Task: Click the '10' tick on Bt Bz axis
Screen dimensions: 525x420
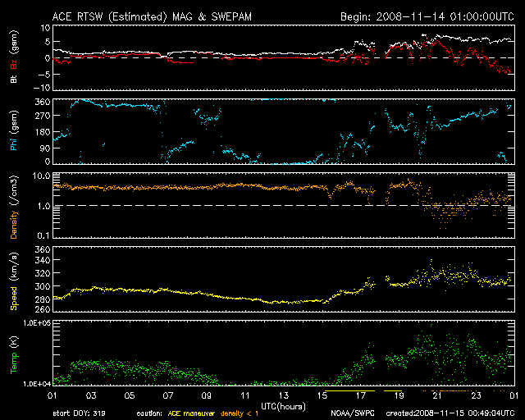Action: click(45, 28)
